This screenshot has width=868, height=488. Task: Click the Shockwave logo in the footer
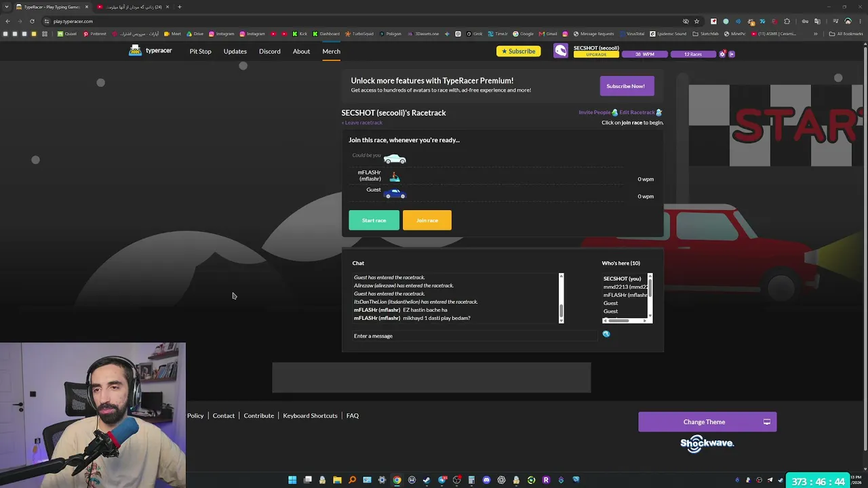[x=707, y=443]
